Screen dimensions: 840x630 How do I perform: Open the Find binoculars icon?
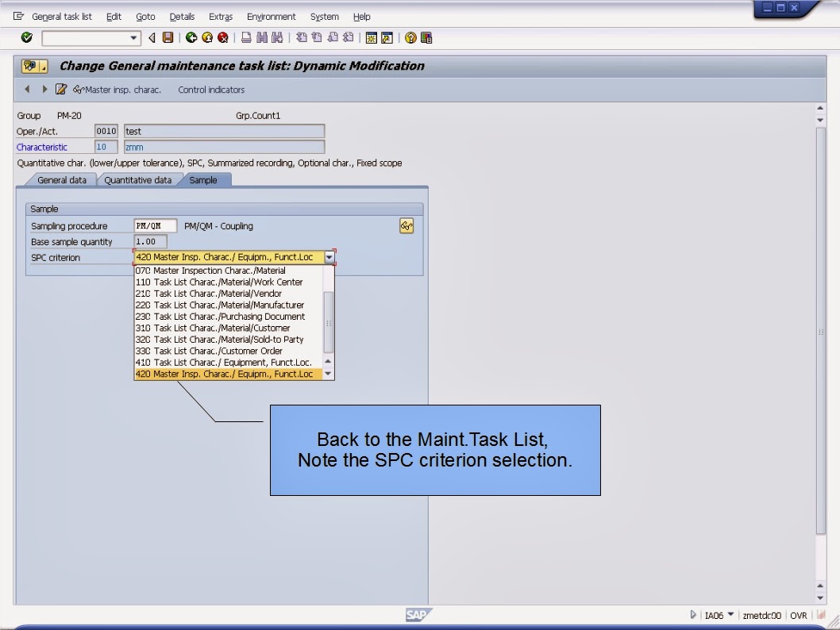264,37
